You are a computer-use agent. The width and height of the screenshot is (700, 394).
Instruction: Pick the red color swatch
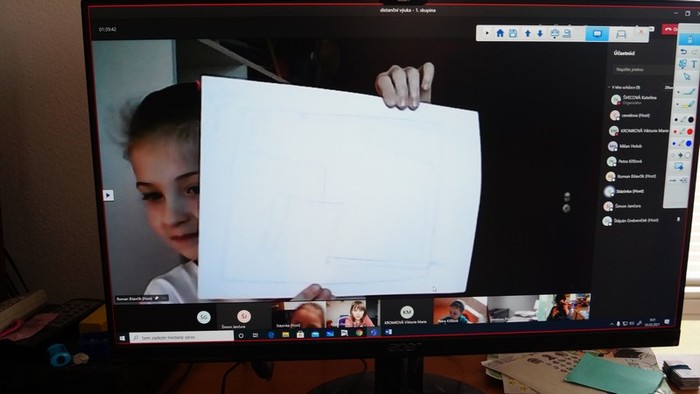pos(690,132)
